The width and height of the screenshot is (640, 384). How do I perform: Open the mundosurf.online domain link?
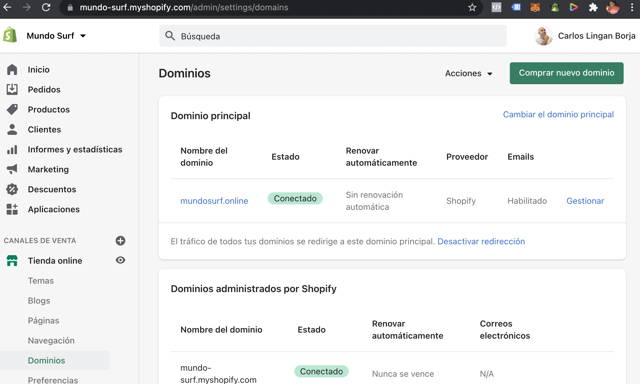pos(214,201)
